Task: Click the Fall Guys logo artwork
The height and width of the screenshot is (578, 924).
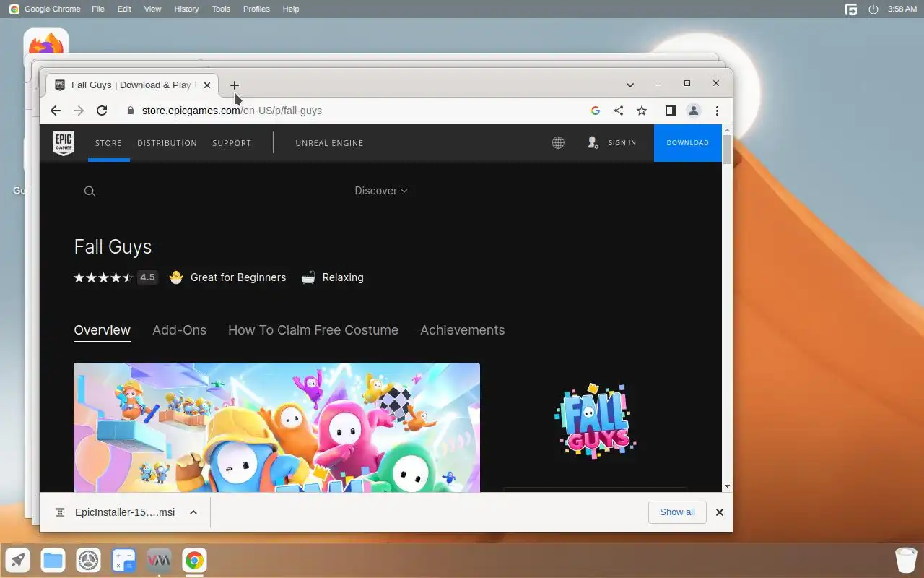Action: [x=596, y=421]
